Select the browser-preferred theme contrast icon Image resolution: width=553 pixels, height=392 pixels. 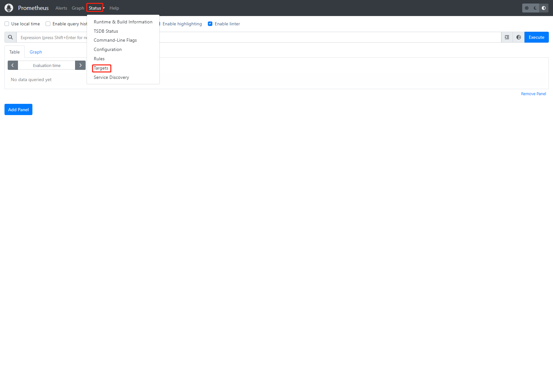pos(544,8)
